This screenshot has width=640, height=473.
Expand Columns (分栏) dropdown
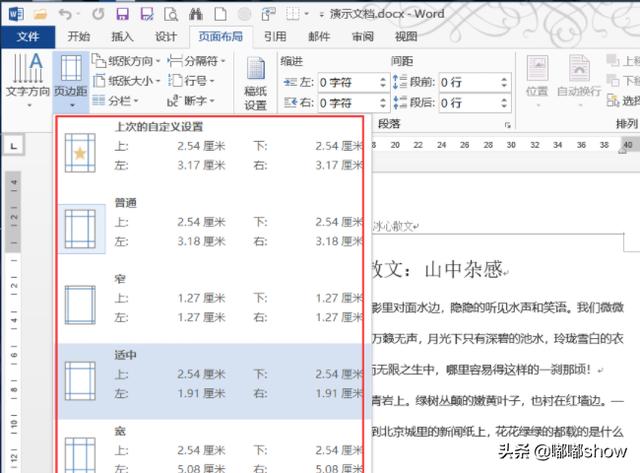pyautogui.click(x=116, y=100)
